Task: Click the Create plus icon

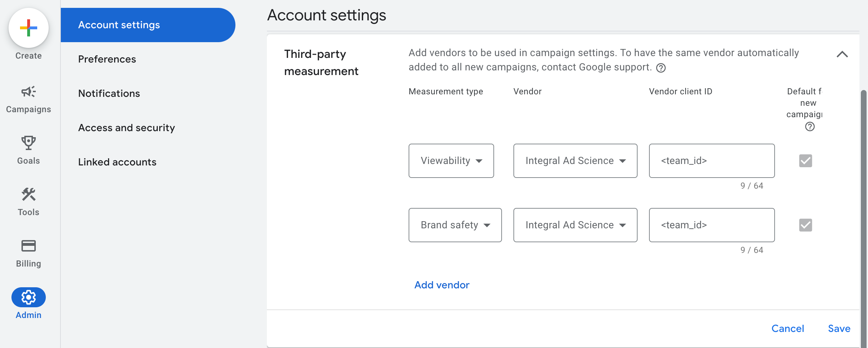Action: [29, 28]
